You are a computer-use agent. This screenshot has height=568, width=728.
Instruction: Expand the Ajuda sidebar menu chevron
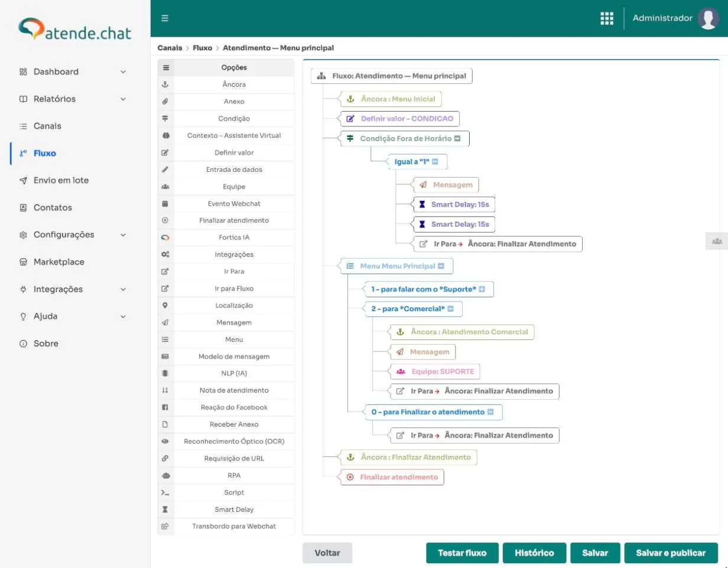pyautogui.click(x=123, y=316)
